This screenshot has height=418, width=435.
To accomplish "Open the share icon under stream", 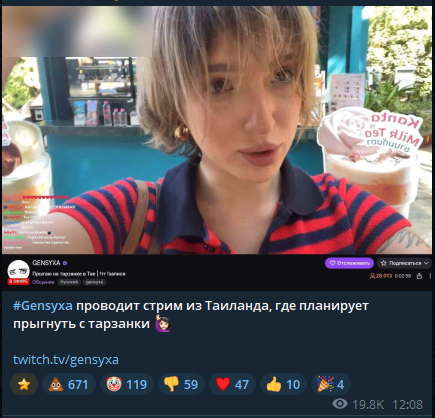I will click(420, 276).
